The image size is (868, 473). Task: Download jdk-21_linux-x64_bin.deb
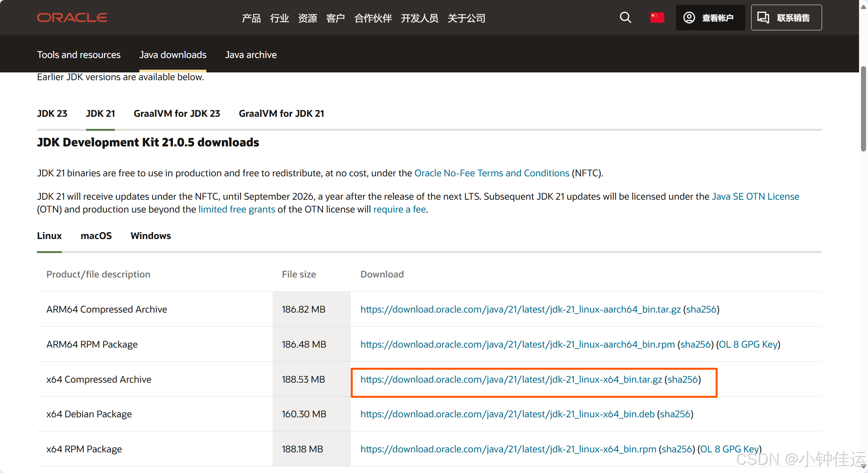[507, 414]
